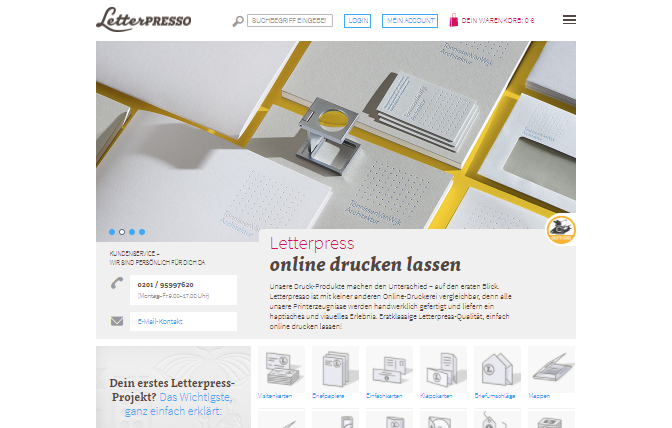The image size is (672, 428).
Task: Click the phone number 0201 / 95997620
Action: click(166, 285)
